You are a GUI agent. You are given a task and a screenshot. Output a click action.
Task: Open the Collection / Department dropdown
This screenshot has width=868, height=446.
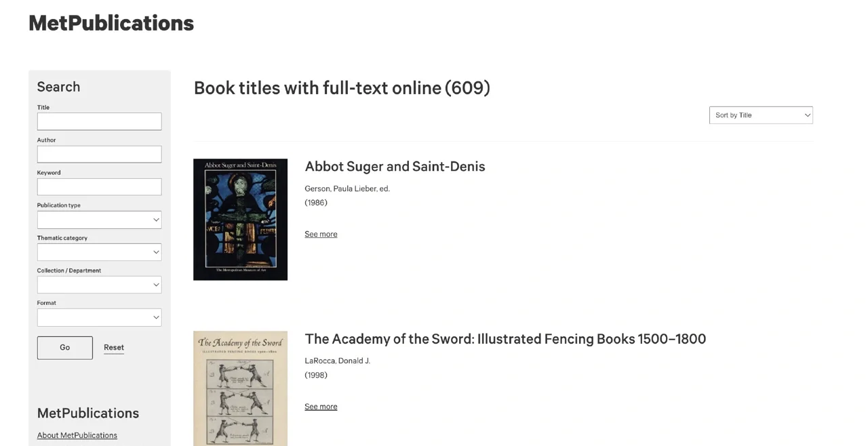pyautogui.click(x=99, y=285)
